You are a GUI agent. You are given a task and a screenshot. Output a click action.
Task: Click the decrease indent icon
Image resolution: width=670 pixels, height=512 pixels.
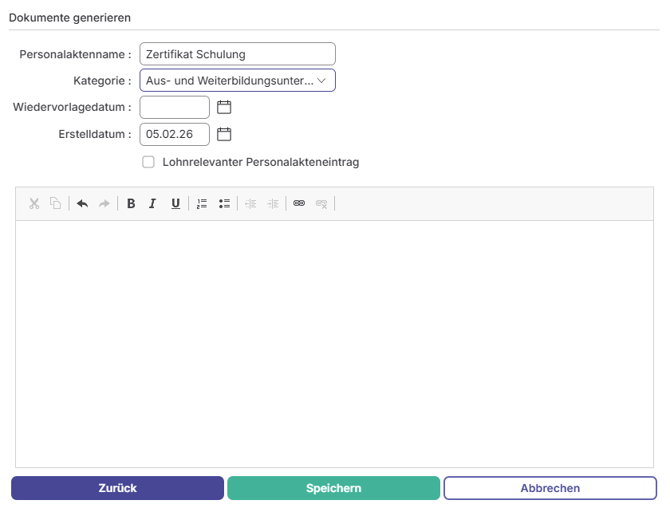[251, 204]
